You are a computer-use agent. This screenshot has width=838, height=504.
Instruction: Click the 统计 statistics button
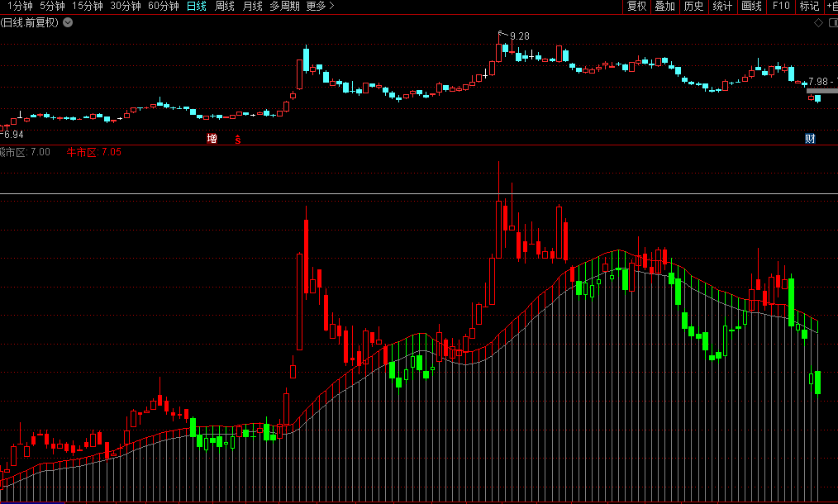[722, 7]
